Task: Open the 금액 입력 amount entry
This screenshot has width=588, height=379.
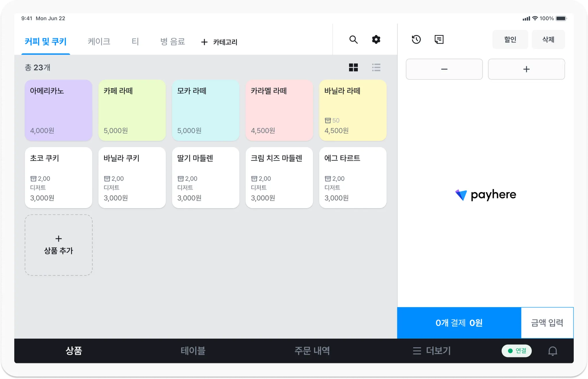Action: [547, 323]
